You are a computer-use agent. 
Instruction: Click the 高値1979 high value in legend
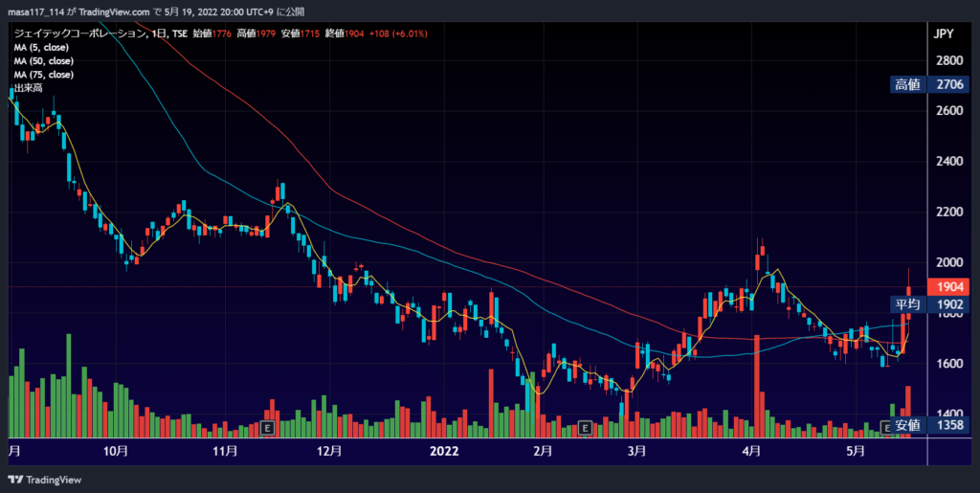(x=256, y=34)
